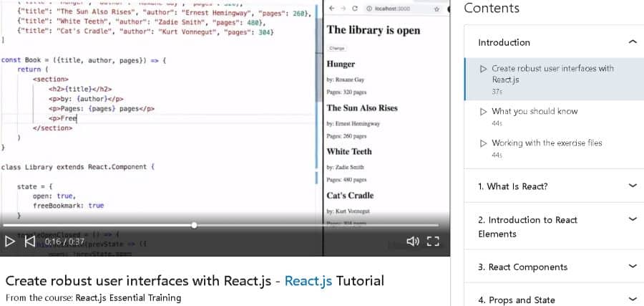
Task: Click 'The Sun Also Rises' heading in page
Action: 362,108
